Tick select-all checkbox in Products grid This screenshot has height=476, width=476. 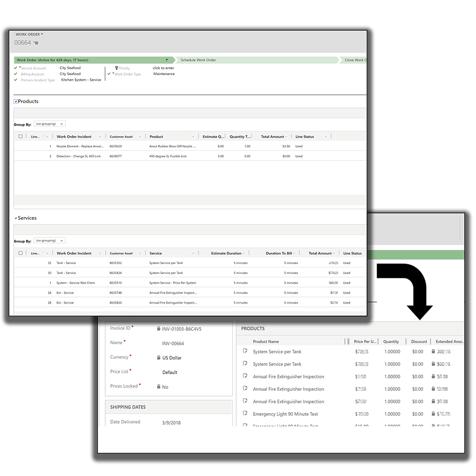click(x=20, y=136)
